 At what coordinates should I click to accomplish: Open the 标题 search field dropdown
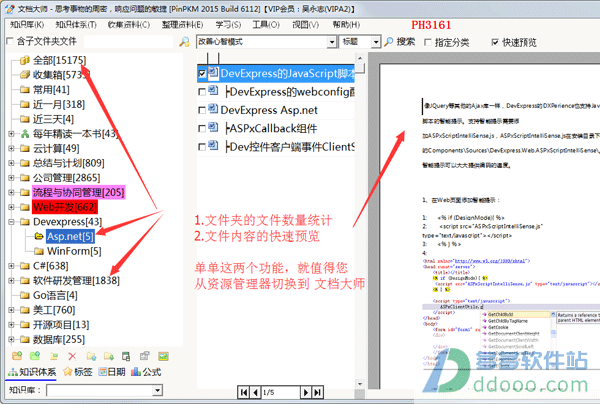tap(376, 42)
